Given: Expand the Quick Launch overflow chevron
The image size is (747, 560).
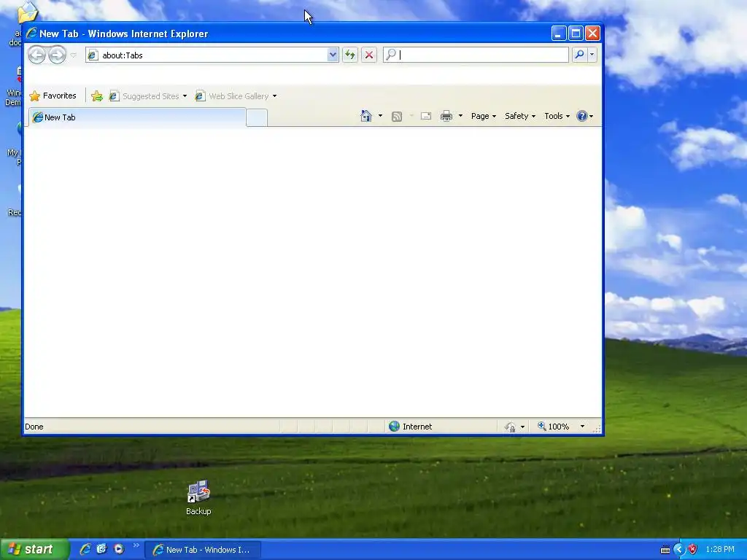Looking at the screenshot, I should [x=136, y=545].
